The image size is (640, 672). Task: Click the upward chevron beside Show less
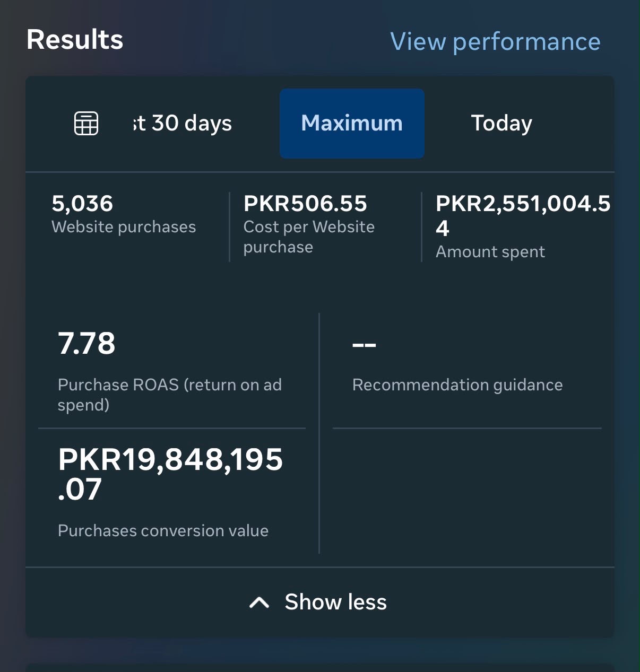point(260,603)
